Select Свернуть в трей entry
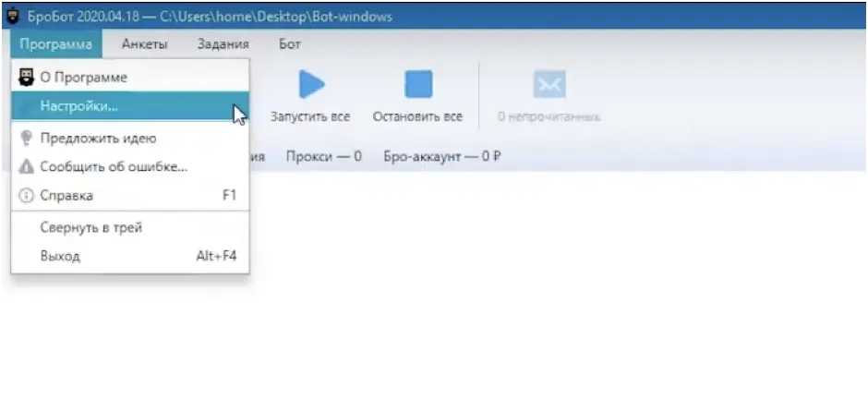Image resolution: width=868 pixels, height=412 pixels. [x=130, y=227]
